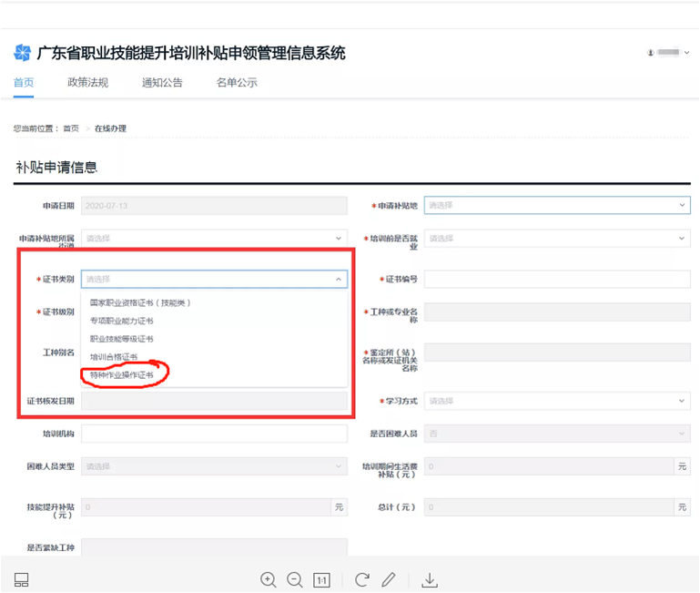Image resolution: width=700 pixels, height=593 pixels.
Task: Click the user avatar icon at top right
Action: (651, 53)
